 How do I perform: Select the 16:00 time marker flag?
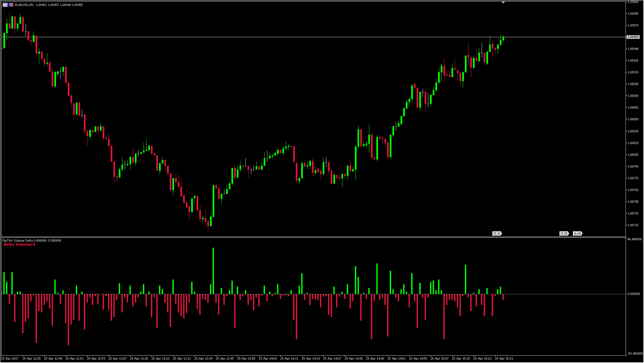(577, 234)
